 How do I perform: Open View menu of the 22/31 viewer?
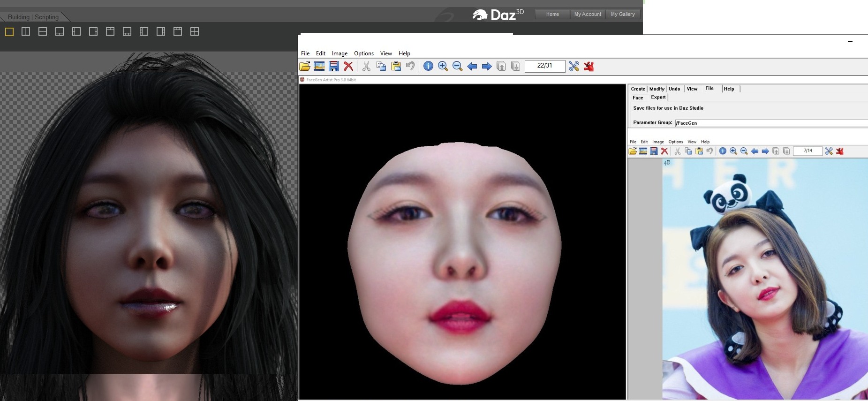[386, 53]
